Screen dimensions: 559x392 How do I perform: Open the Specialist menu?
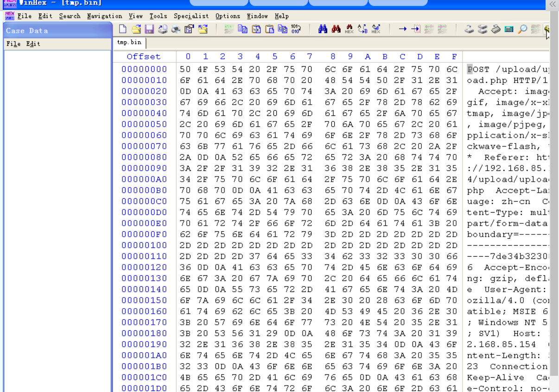[x=191, y=16]
